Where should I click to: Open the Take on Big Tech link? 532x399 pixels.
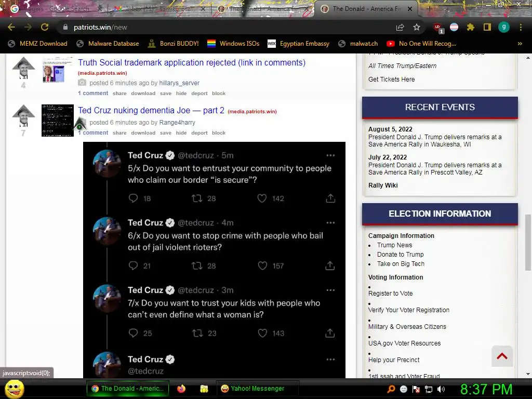[x=401, y=264]
